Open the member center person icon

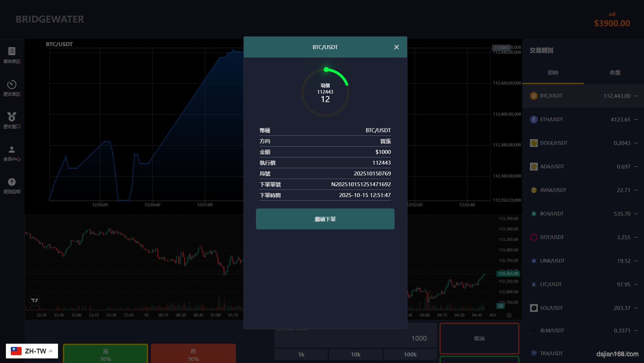(x=12, y=150)
